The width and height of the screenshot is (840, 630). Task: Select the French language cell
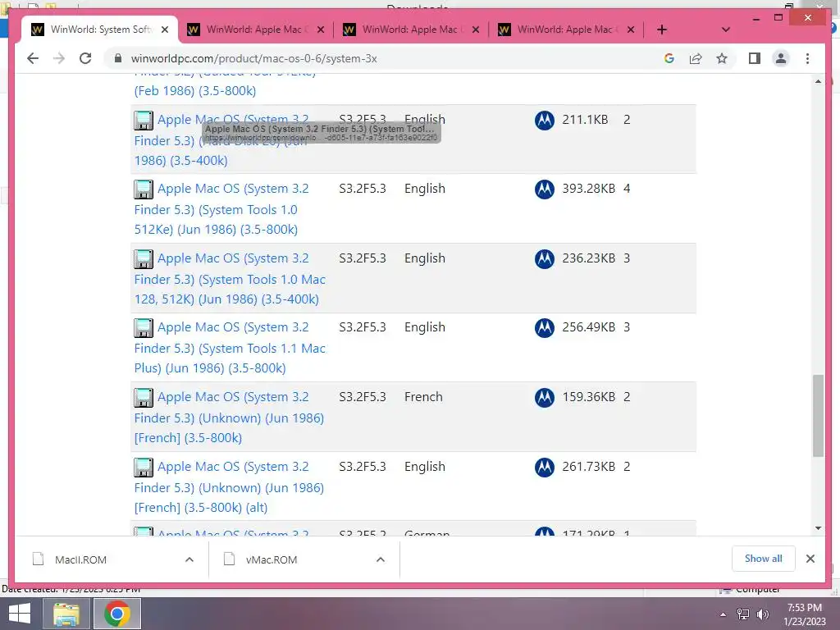coord(423,397)
